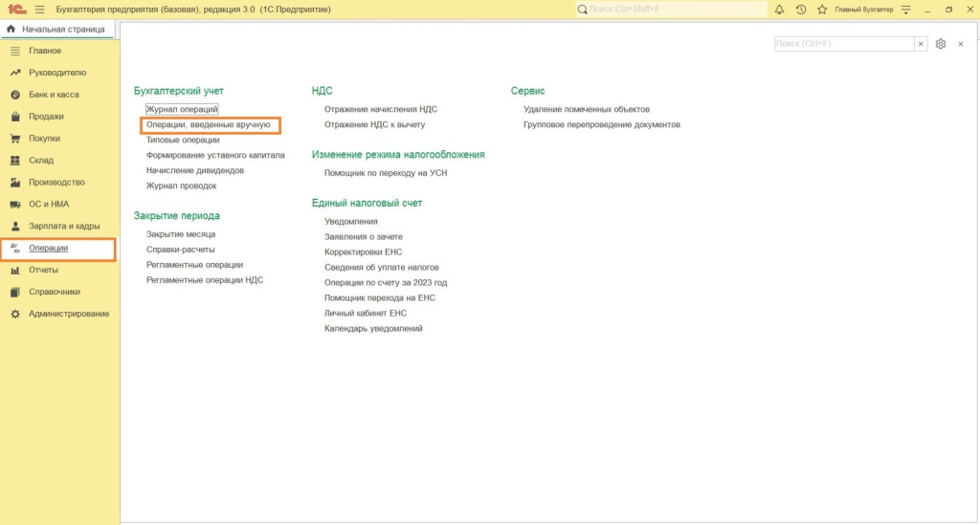Open Корректировки ЕНС
The image size is (980, 525).
click(x=363, y=252)
